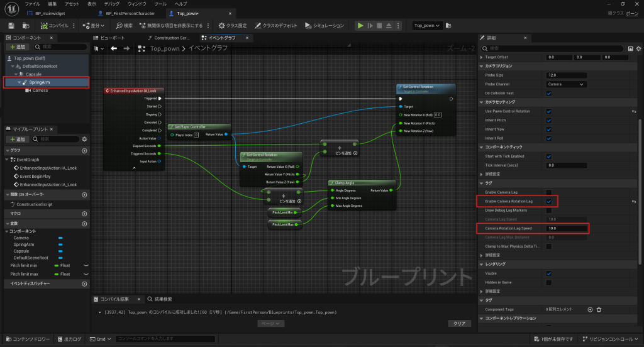
Task: Open the Probe Channel Camera dropdown
Action: pyautogui.click(x=566, y=84)
